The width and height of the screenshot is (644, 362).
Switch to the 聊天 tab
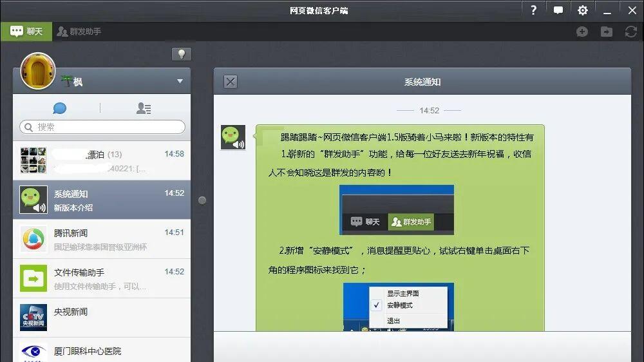[26, 31]
